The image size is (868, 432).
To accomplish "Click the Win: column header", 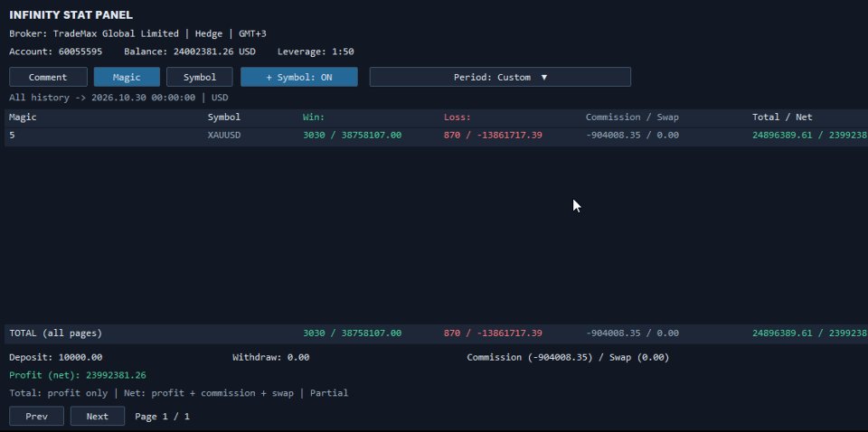I will pyautogui.click(x=314, y=117).
